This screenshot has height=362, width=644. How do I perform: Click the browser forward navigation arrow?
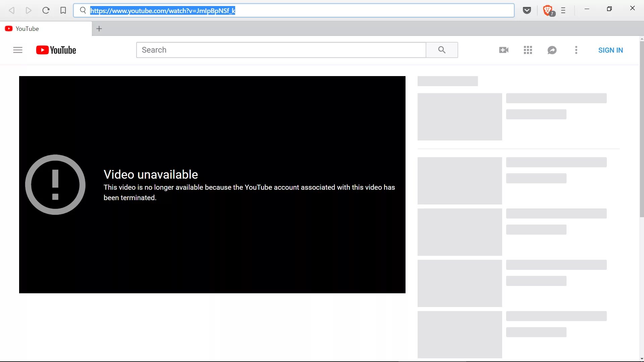28,11
